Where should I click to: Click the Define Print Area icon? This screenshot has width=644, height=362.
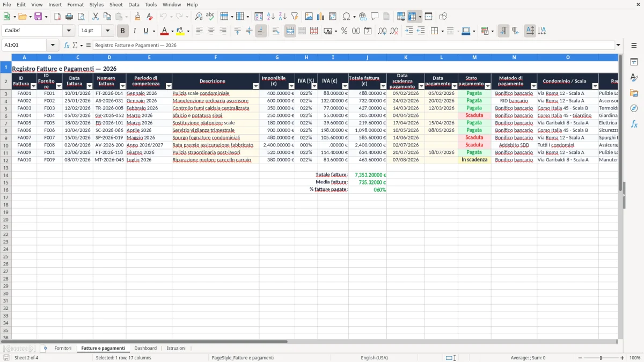(x=401, y=17)
